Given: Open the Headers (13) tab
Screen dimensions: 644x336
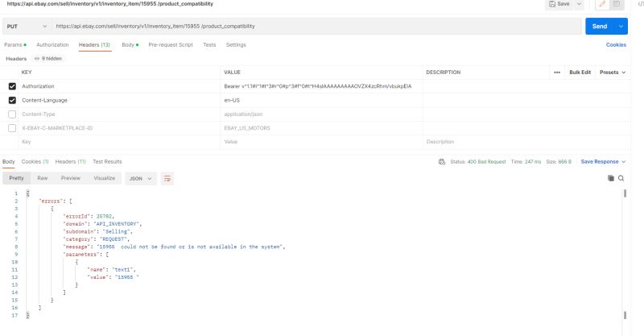Looking at the screenshot, I should click(94, 45).
